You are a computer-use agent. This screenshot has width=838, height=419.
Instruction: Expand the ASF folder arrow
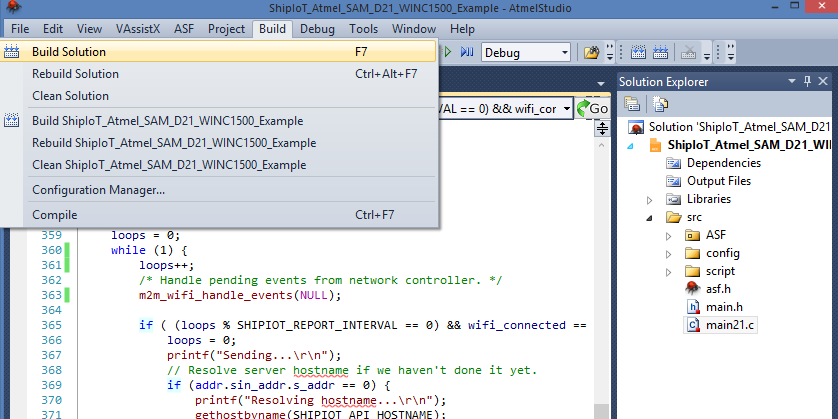click(x=668, y=236)
